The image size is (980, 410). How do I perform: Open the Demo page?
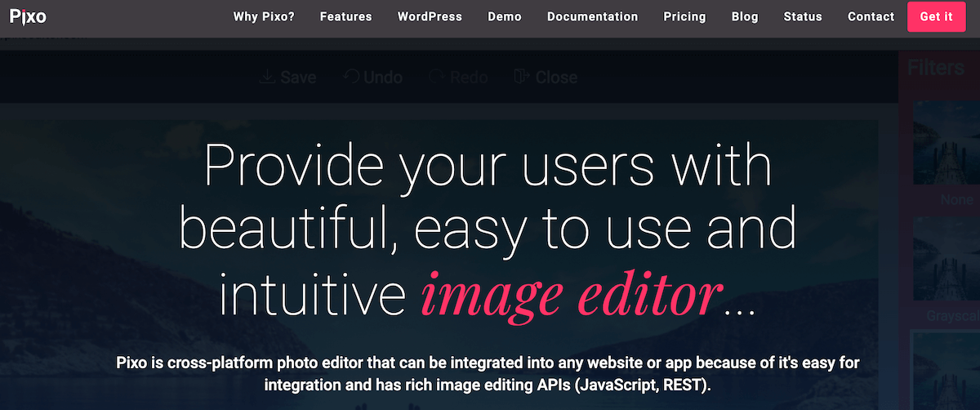point(505,16)
